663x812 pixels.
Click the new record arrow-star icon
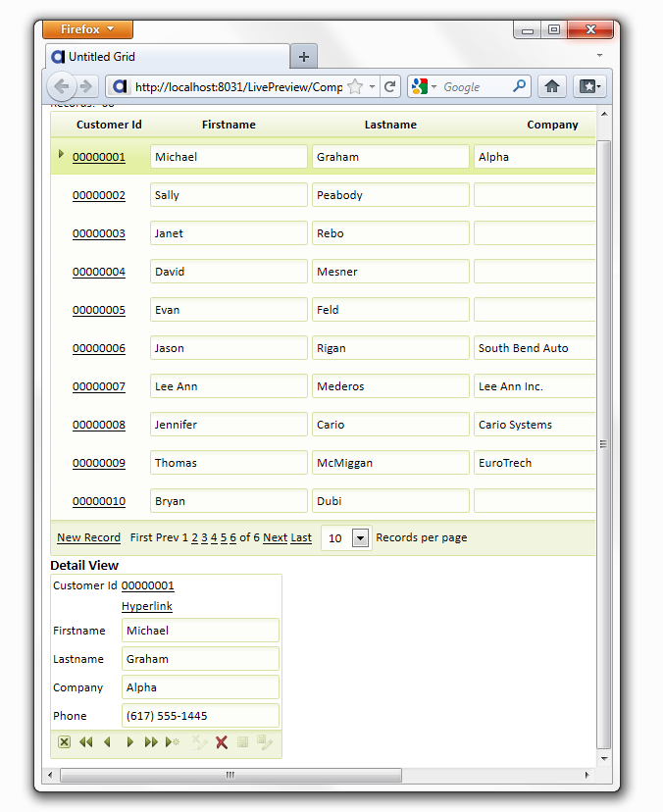click(173, 742)
